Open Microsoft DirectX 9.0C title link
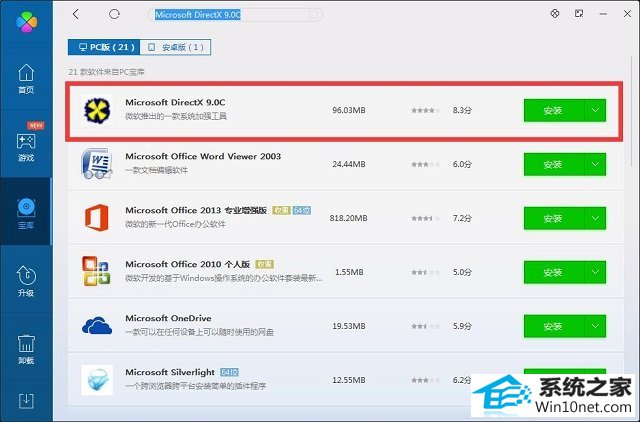The height and width of the screenshot is (422, 640). [x=175, y=102]
